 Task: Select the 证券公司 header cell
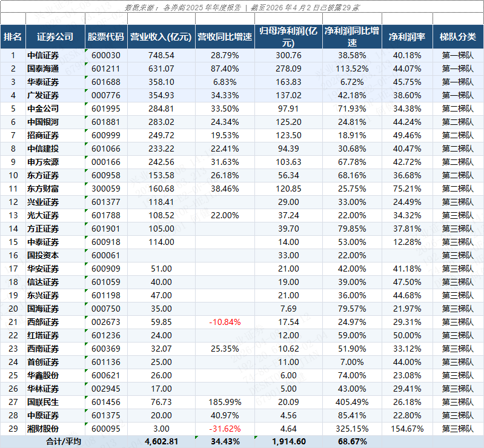(x=55, y=37)
